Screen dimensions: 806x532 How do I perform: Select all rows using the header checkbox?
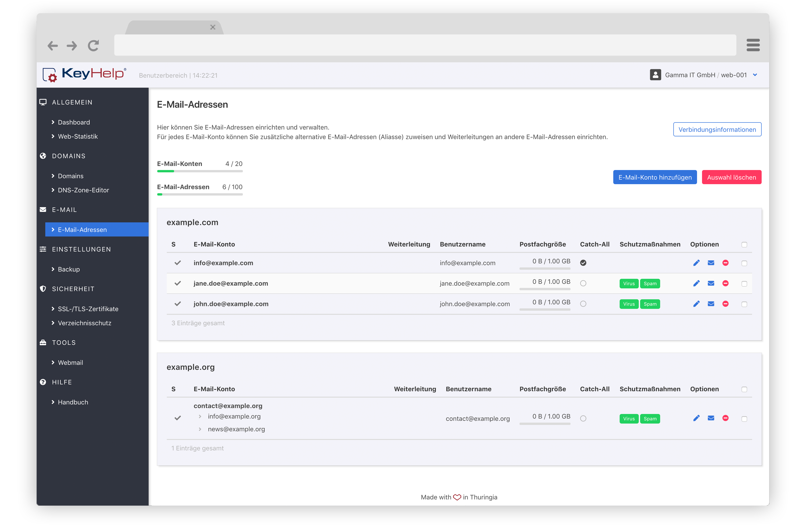(x=744, y=244)
